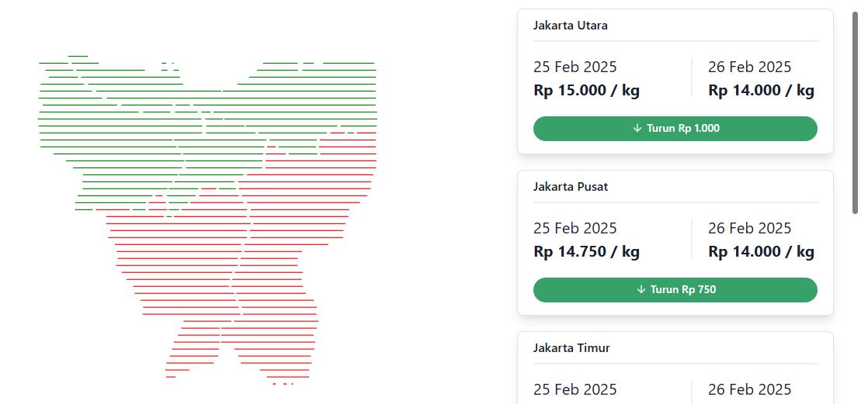Viewport: 868px width, 404px height.
Task: Click the 25 Feb 2025 date in Jakarta Timur card
Action: click(575, 389)
